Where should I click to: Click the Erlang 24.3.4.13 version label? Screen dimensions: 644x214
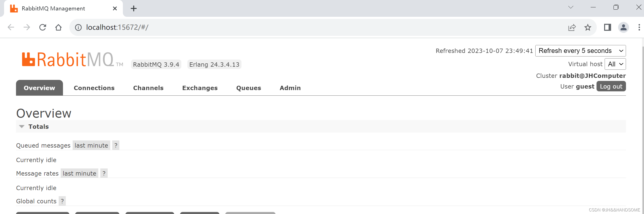[214, 64]
